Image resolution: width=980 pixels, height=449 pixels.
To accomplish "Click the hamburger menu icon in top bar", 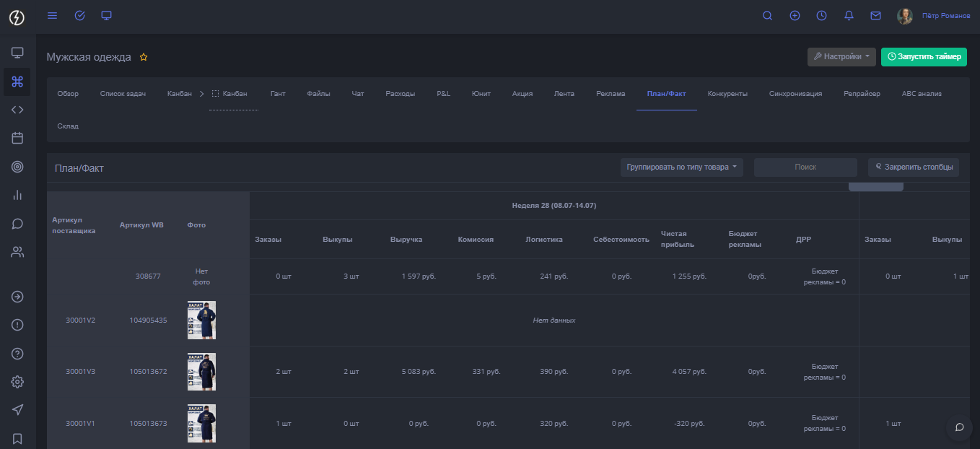I will pyautogui.click(x=52, y=16).
